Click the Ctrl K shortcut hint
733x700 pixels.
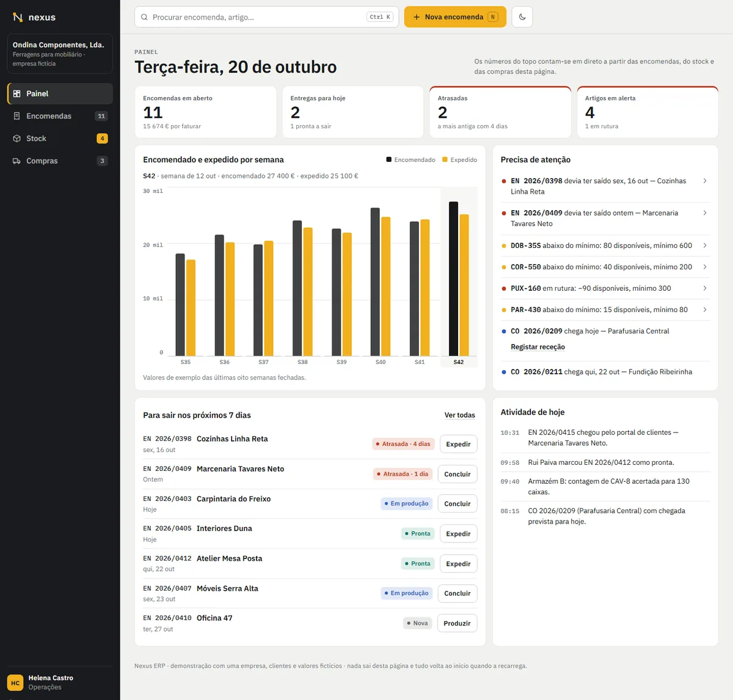tap(380, 17)
